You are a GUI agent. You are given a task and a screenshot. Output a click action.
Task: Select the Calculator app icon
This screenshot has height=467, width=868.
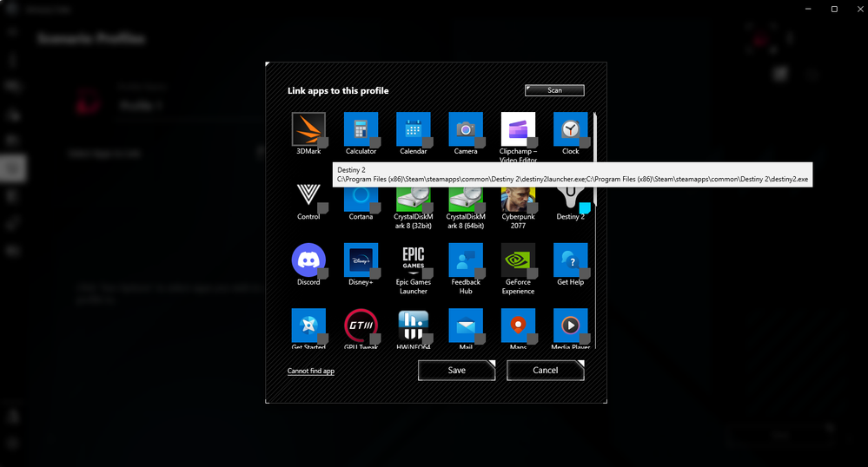tap(361, 129)
